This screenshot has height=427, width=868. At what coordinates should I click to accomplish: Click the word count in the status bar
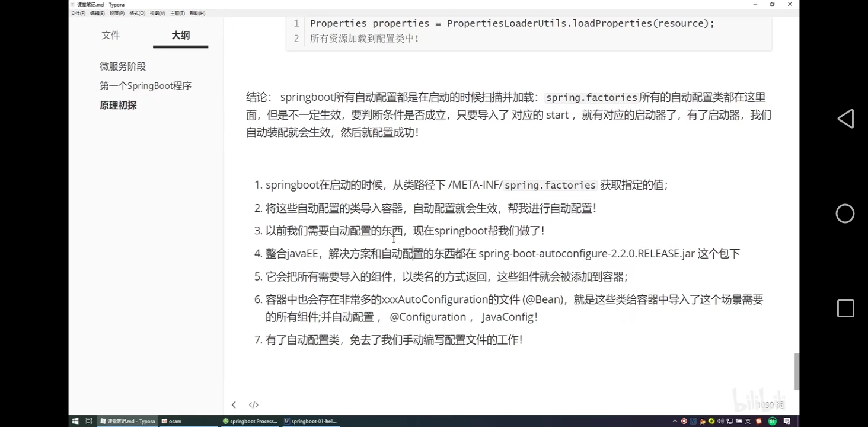point(770,405)
